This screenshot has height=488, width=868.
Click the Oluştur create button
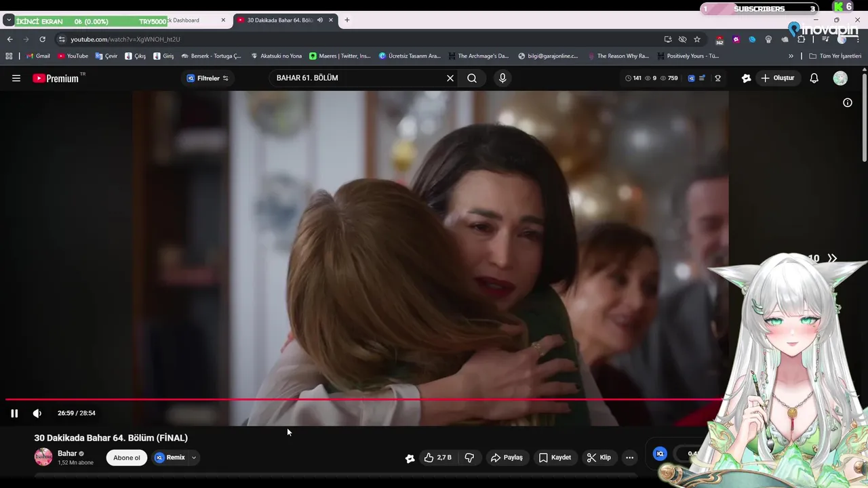[777, 78]
